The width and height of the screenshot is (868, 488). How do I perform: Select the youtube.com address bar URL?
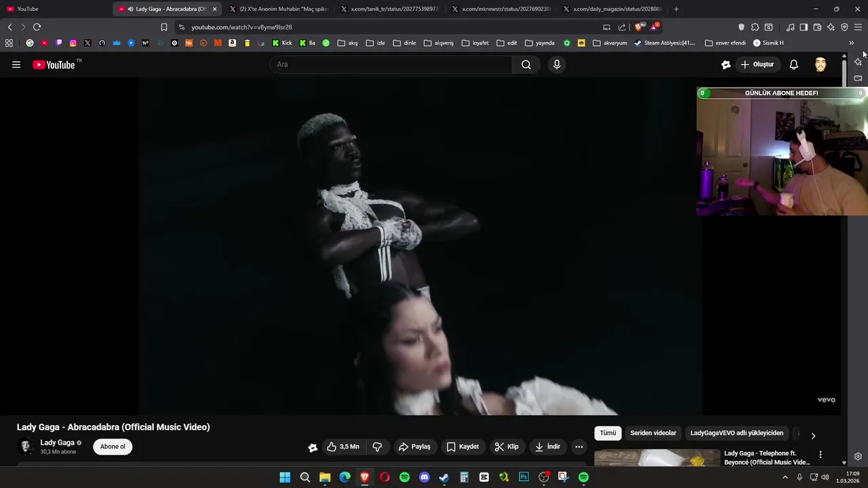click(241, 27)
